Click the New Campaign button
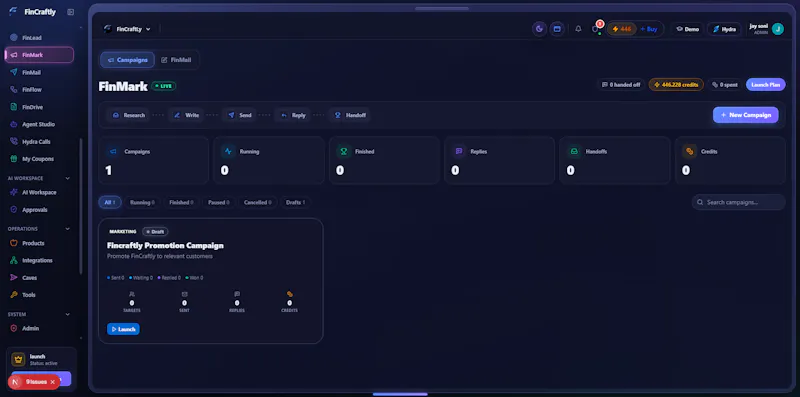Image resolution: width=800 pixels, height=397 pixels. point(745,115)
